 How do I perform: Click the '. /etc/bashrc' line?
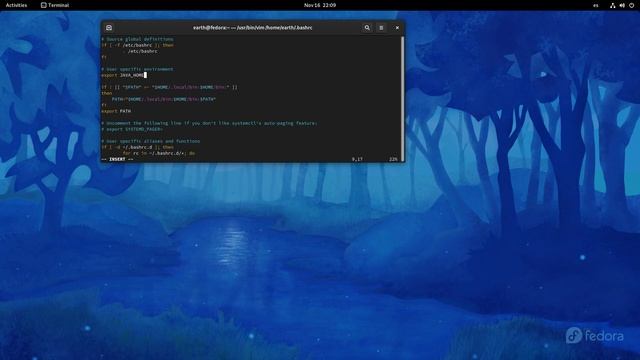coord(140,51)
